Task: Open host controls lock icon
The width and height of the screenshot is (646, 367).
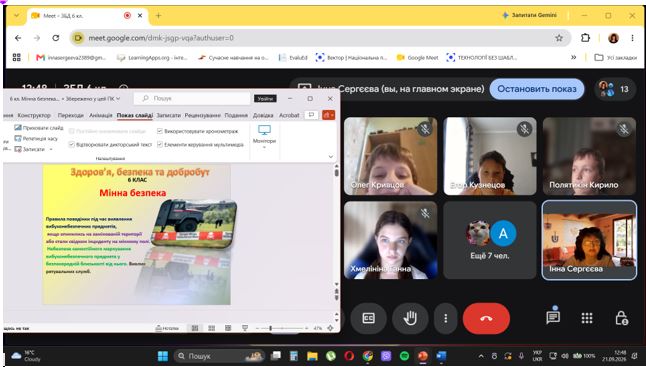Action: pos(621,318)
